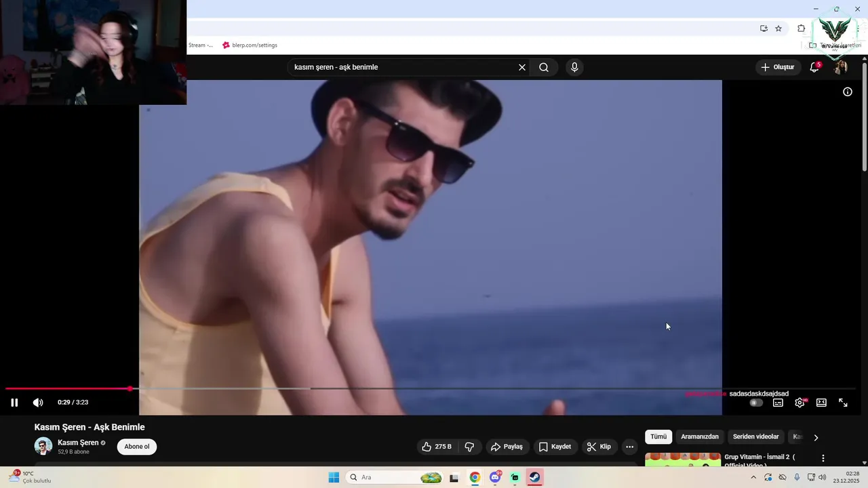Image resolution: width=868 pixels, height=488 pixels.
Task: Open Steam from the taskbar
Action: [x=535, y=477]
